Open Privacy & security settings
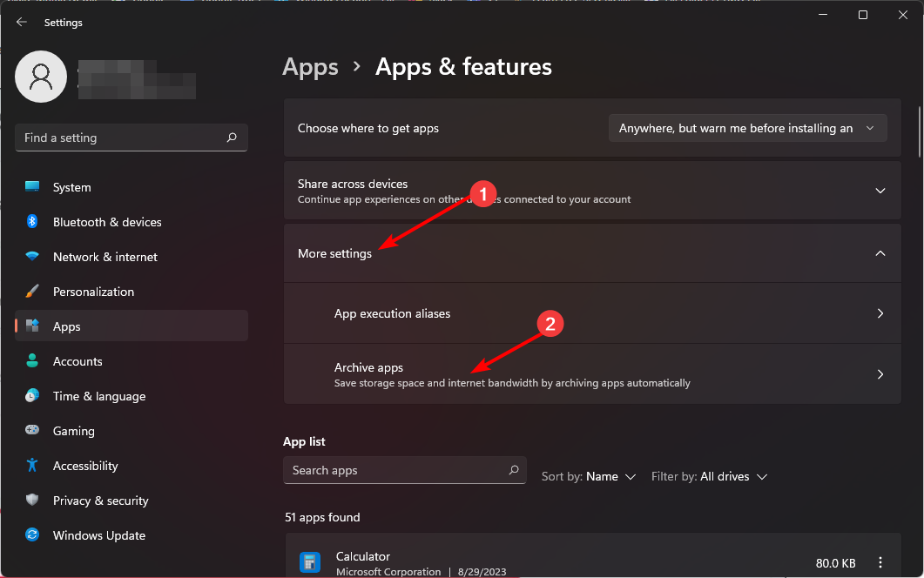Viewport: 924px width, 578px height. [100, 501]
